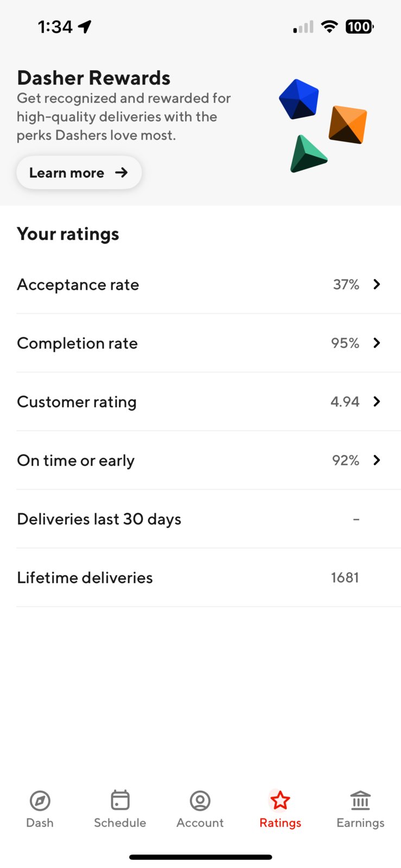Expand Completion rate details chevron
Screen dimensions: 401x868
pyautogui.click(x=377, y=343)
